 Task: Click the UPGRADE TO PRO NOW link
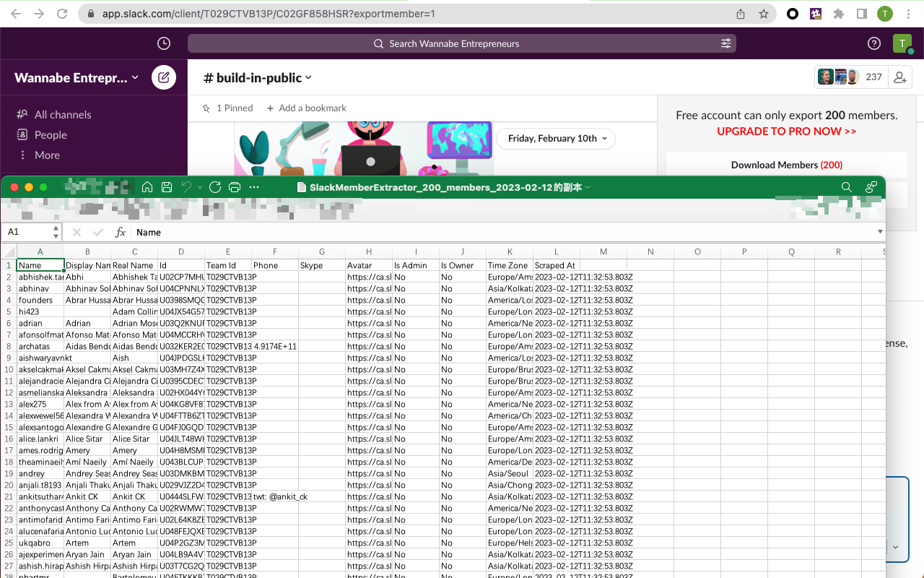coord(786,131)
